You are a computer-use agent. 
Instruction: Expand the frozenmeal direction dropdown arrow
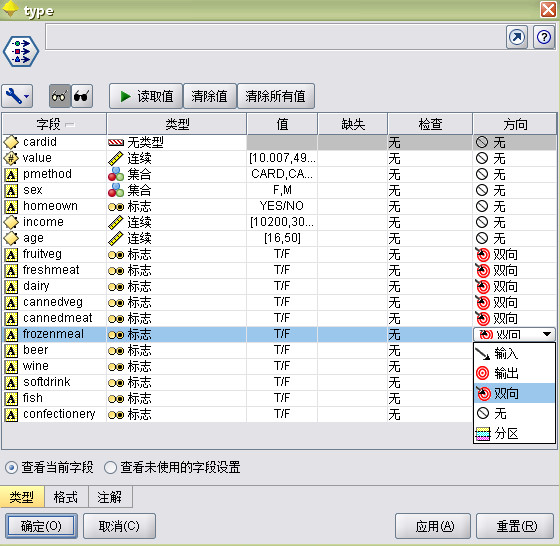(x=546, y=334)
